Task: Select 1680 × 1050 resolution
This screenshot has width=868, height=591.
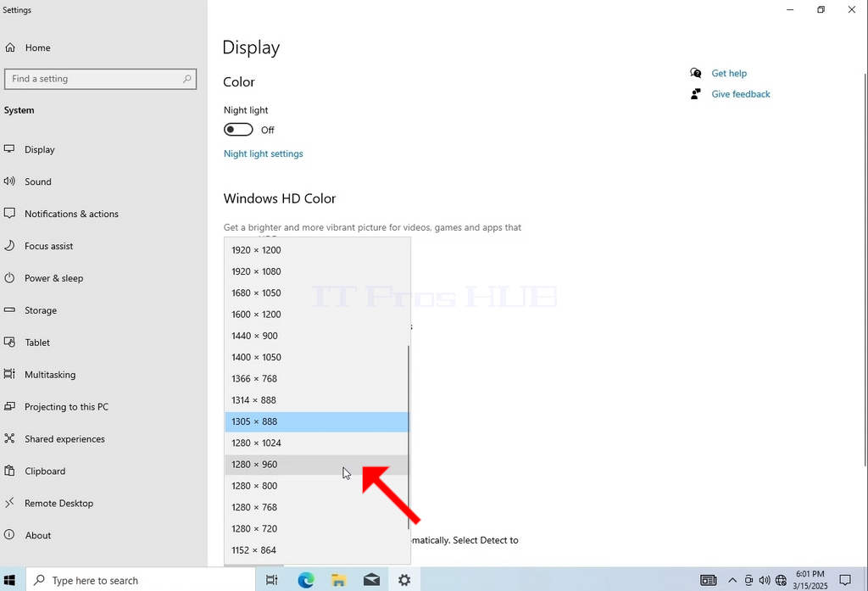Action: click(x=317, y=293)
